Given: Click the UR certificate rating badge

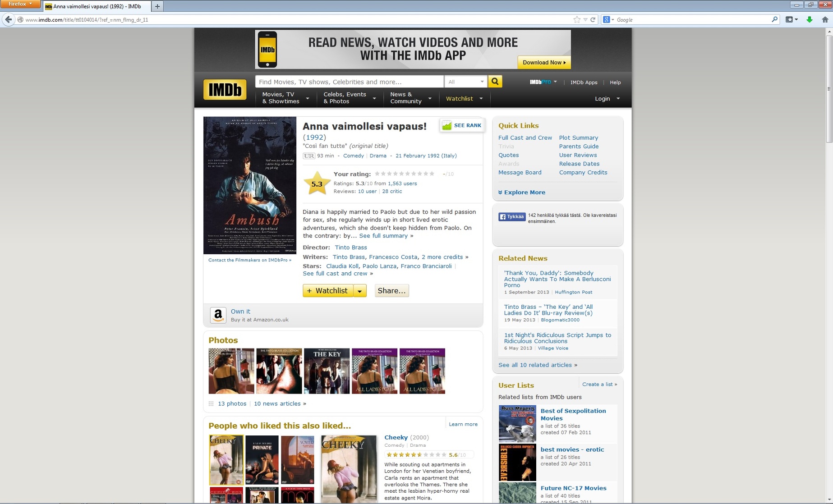Looking at the screenshot, I should coord(308,156).
